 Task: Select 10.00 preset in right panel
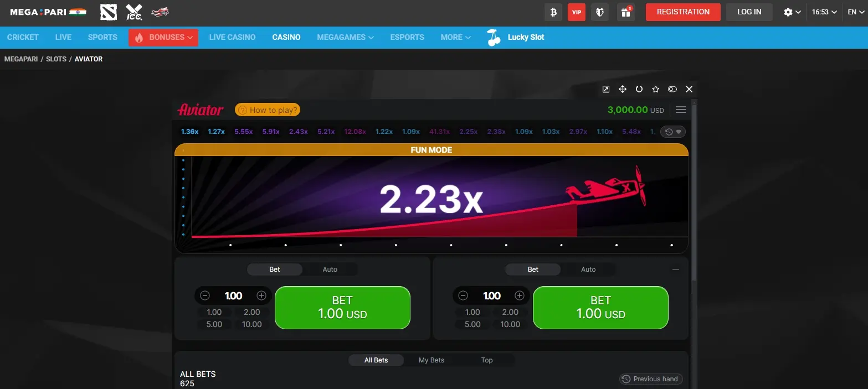[510, 324]
